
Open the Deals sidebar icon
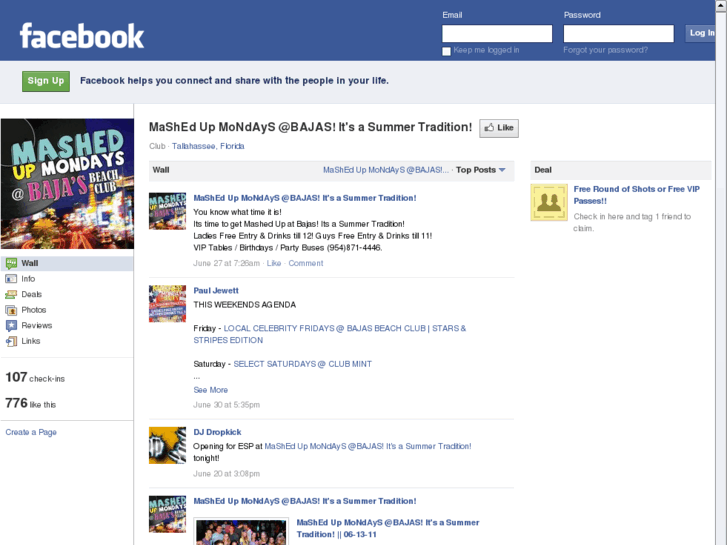click(x=11, y=295)
